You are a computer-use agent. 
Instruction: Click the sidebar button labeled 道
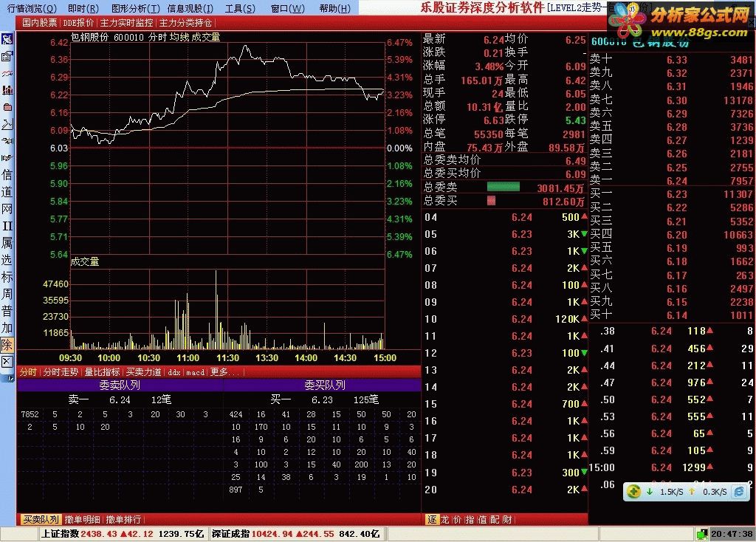coord(7,191)
